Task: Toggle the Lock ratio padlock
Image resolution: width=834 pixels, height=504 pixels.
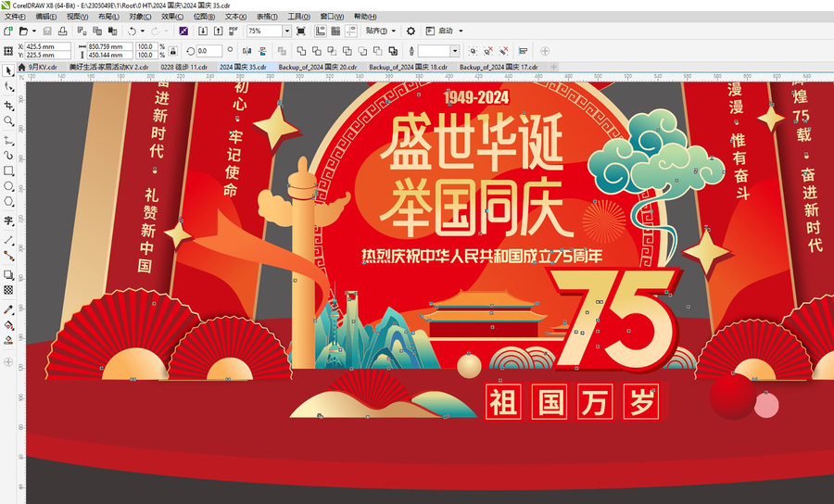Action: point(173,51)
